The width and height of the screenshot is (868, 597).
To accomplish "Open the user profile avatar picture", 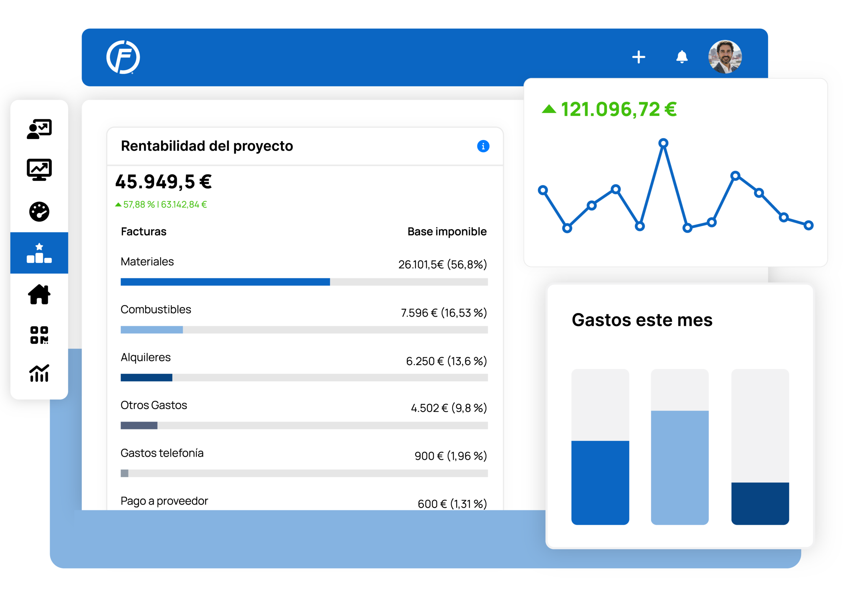I will pos(726,57).
